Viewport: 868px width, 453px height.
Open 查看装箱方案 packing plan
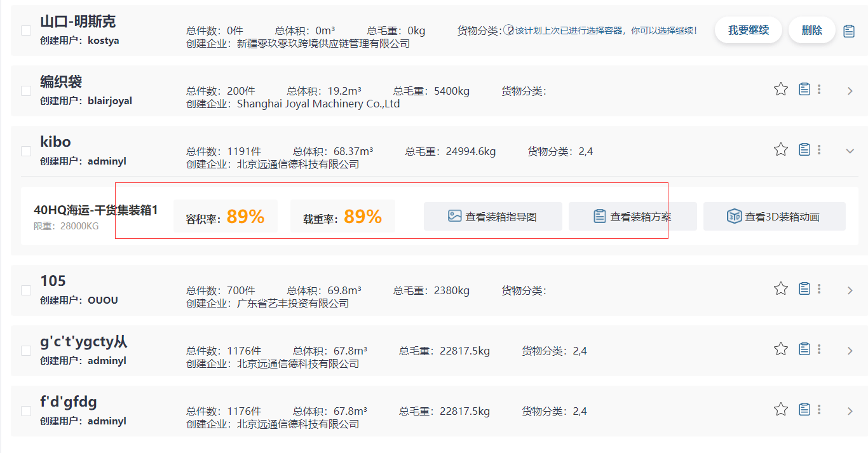point(633,217)
